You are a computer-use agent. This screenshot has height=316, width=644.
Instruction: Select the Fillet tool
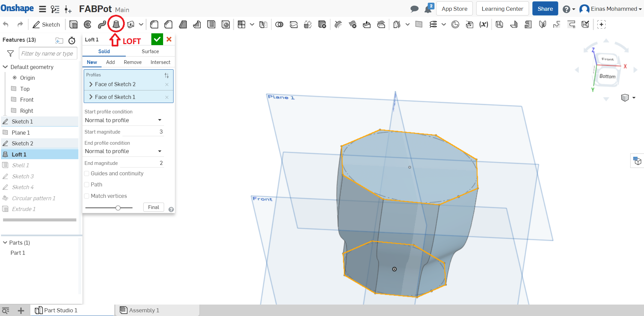(x=154, y=25)
